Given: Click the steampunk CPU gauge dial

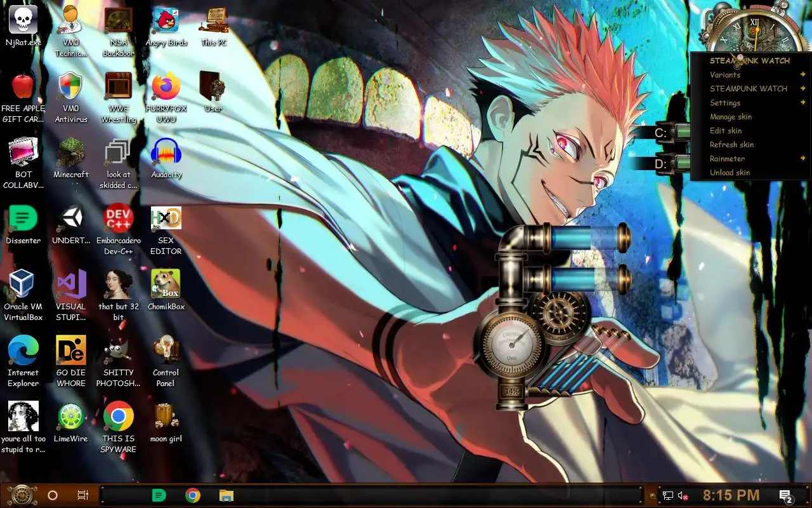Looking at the screenshot, I should (x=511, y=344).
